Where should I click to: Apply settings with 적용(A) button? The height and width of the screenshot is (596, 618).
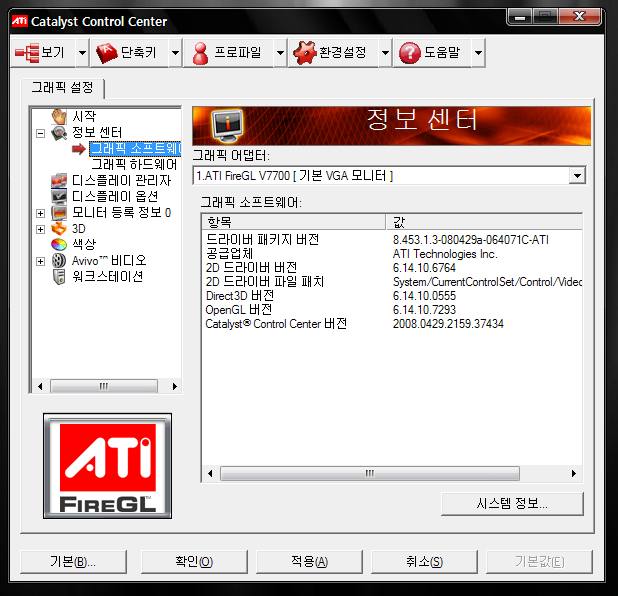[309, 562]
